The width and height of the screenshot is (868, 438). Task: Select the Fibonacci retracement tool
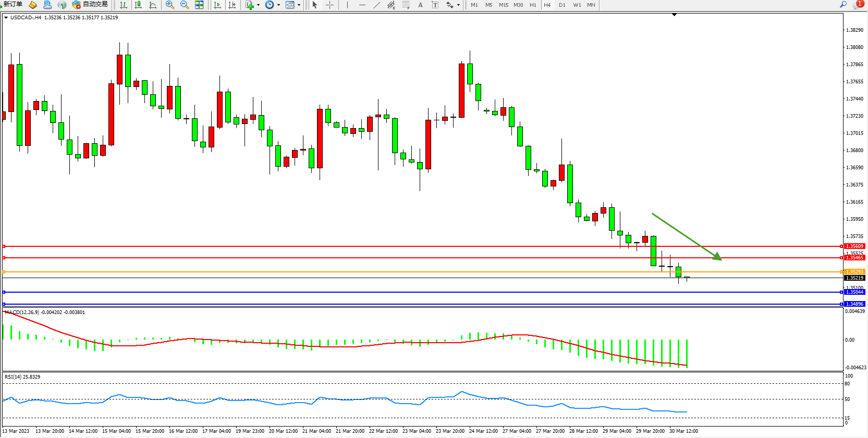(406, 5)
